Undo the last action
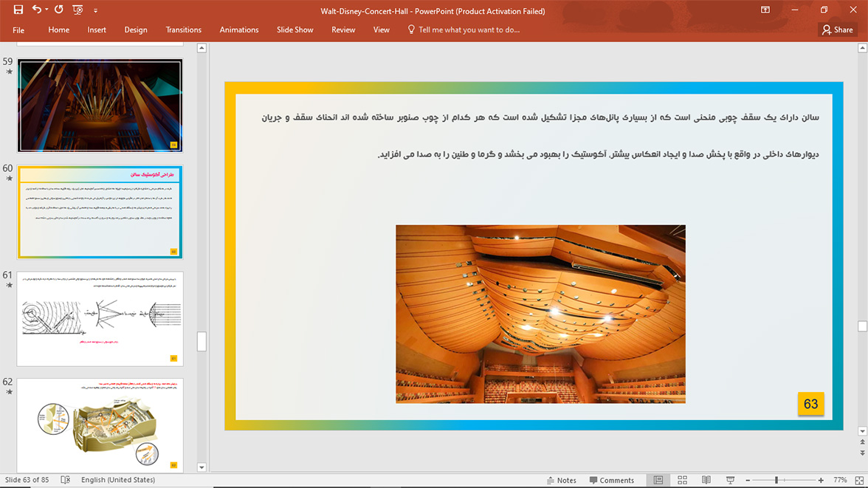 [x=37, y=10]
